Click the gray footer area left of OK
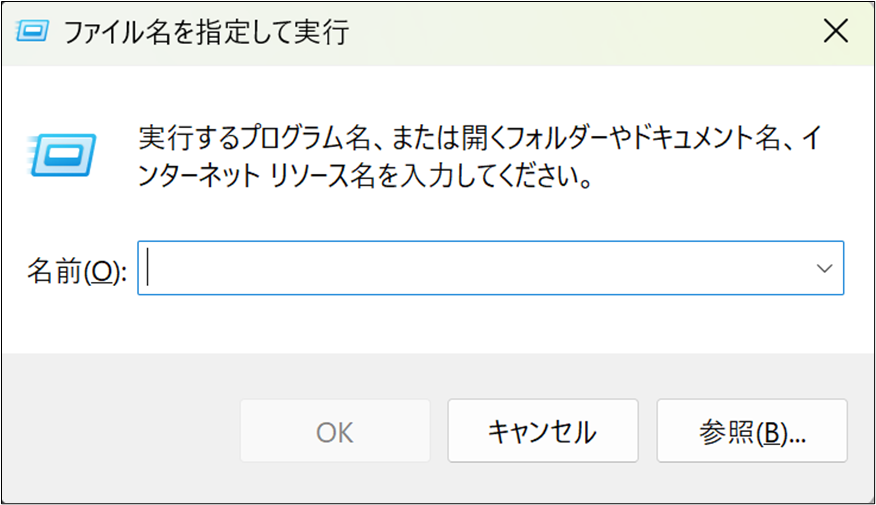The image size is (876, 505). click(120, 432)
